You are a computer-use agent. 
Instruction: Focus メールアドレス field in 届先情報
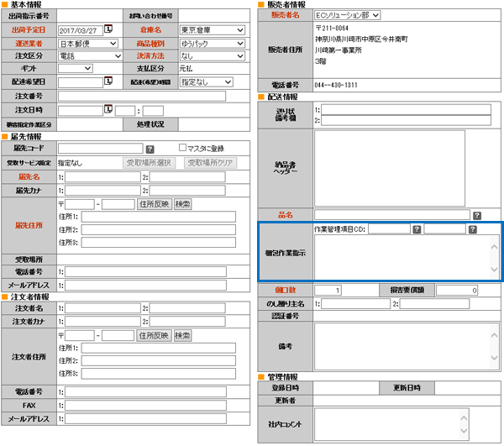(x=145, y=286)
